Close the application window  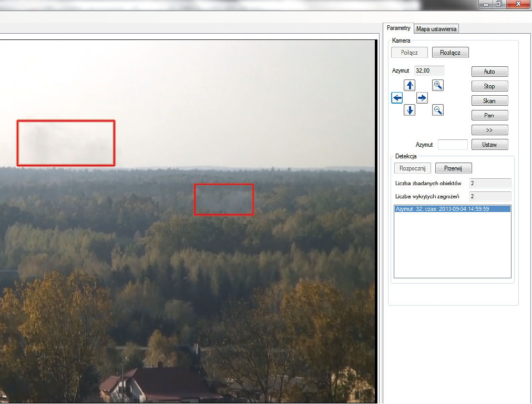pyautogui.click(x=518, y=4)
